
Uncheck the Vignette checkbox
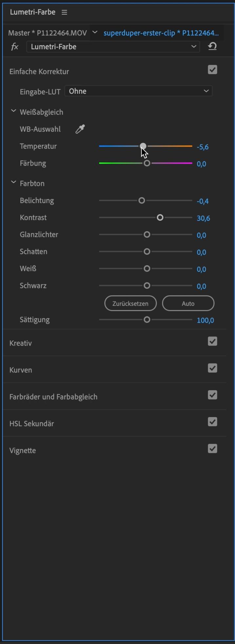pyautogui.click(x=212, y=449)
